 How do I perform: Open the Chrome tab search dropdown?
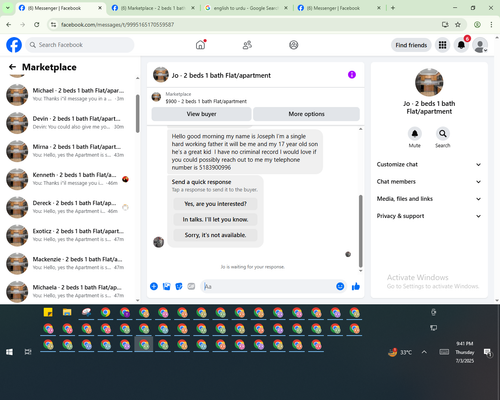[7, 8]
